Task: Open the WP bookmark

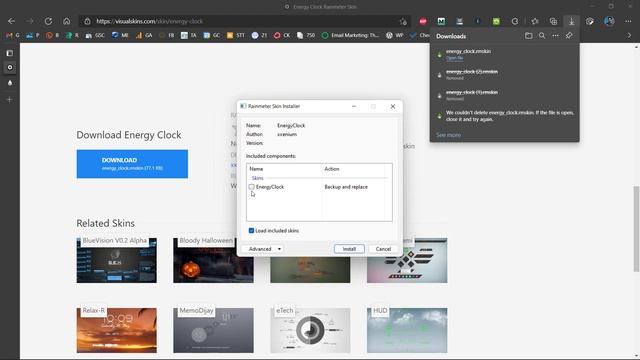Action: tap(395, 36)
